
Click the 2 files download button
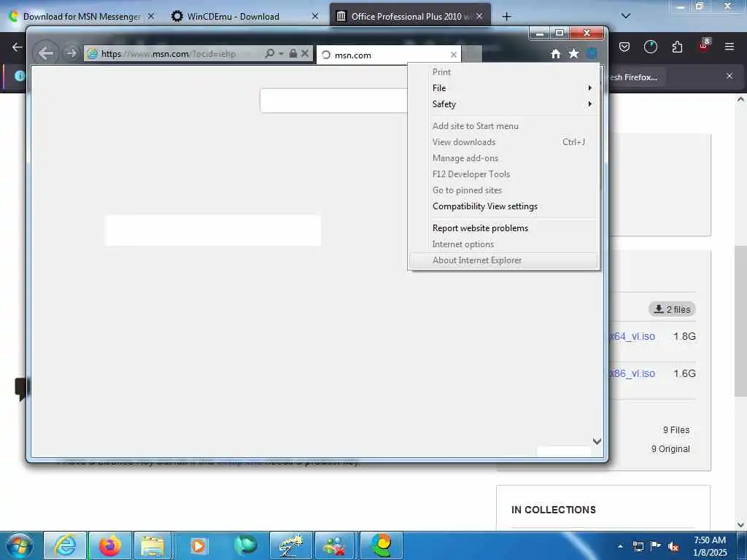click(x=672, y=309)
